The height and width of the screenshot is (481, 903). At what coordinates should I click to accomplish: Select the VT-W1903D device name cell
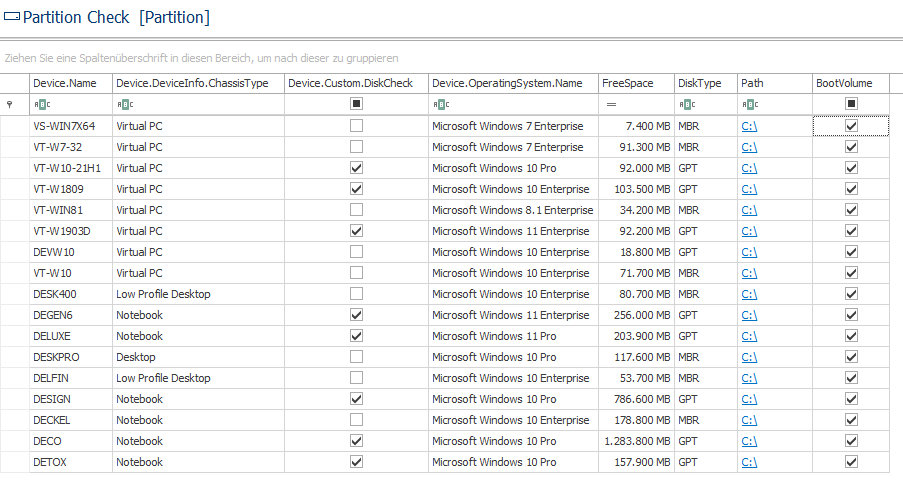click(x=71, y=231)
